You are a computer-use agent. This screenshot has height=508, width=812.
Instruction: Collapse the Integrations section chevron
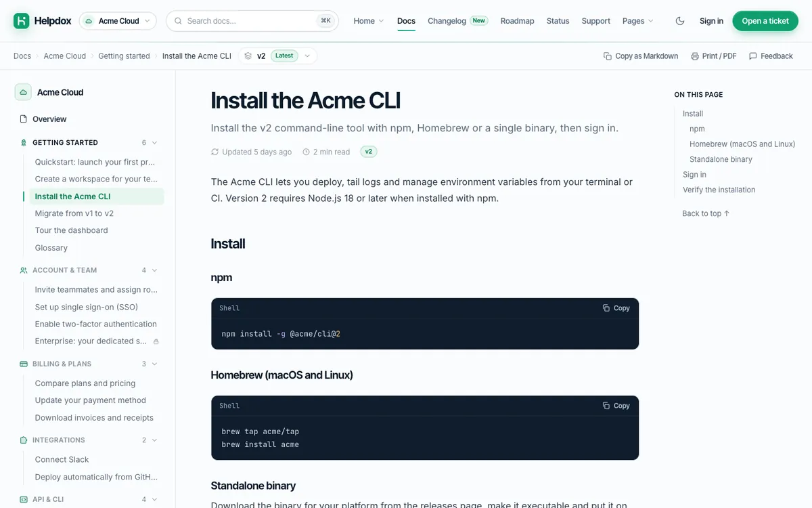pyautogui.click(x=154, y=440)
